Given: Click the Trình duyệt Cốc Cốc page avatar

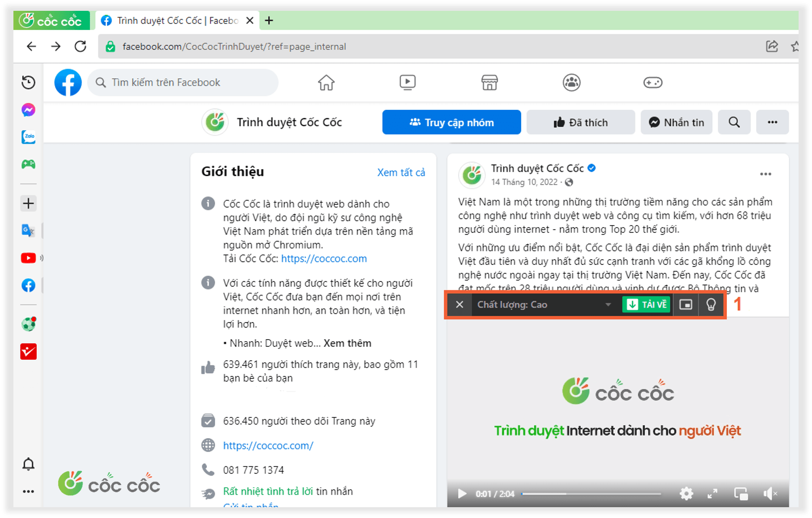Looking at the screenshot, I should 215,122.
